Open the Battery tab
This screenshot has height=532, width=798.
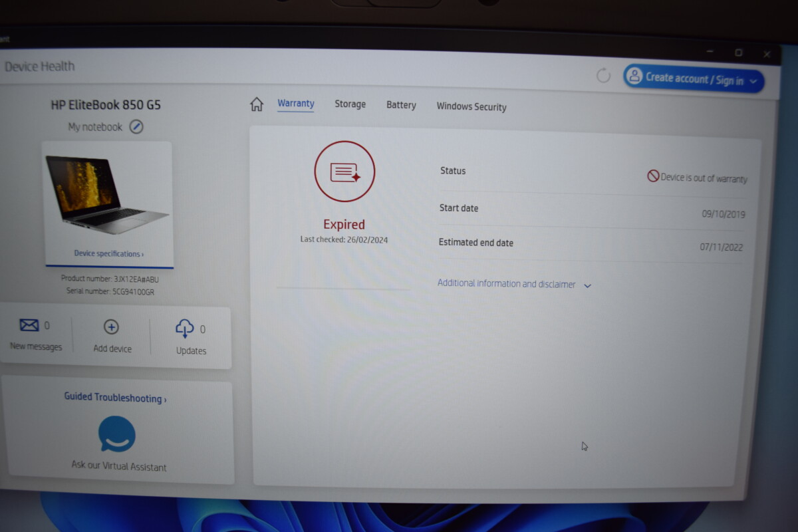tap(401, 105)
